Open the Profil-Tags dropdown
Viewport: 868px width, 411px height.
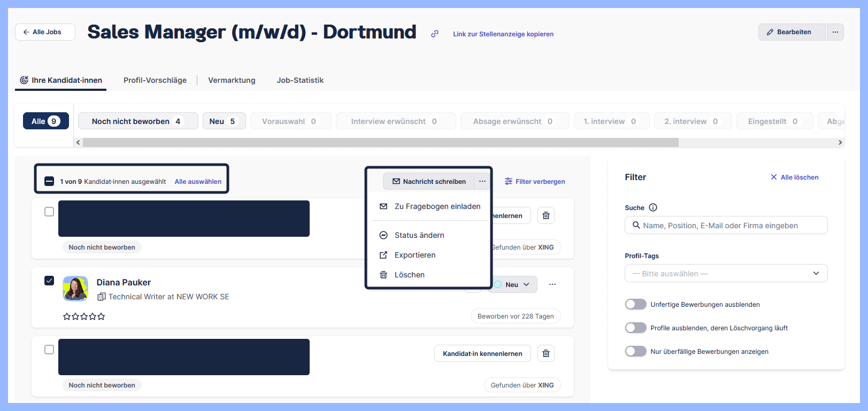point(725,273)
